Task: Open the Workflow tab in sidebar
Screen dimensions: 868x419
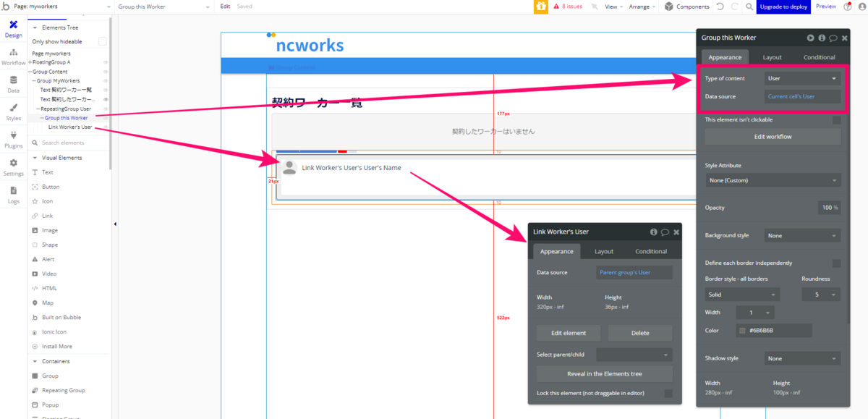Action: click(x=13, y=57)
